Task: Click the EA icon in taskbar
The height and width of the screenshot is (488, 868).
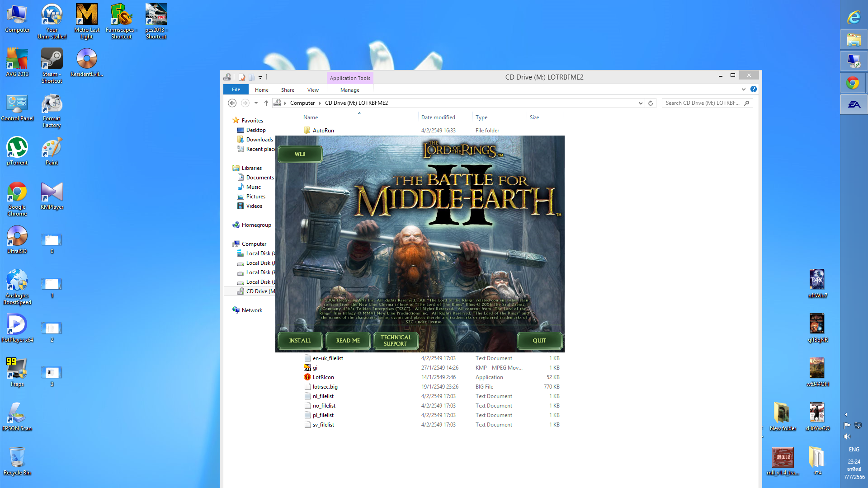Action: (x=854, y=104)
